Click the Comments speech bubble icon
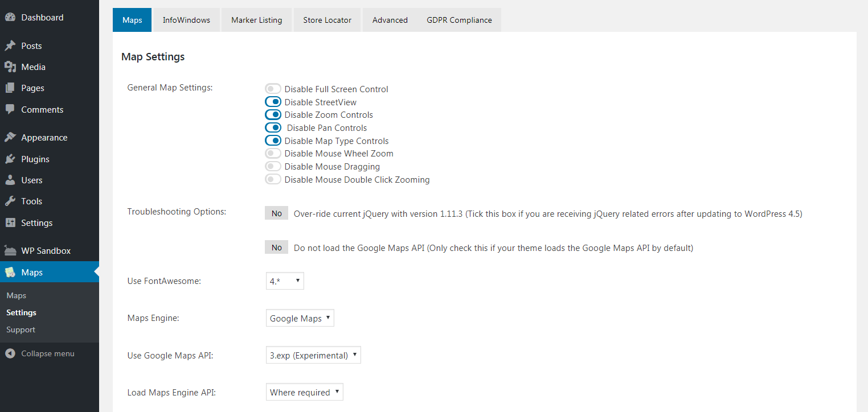 10,109
